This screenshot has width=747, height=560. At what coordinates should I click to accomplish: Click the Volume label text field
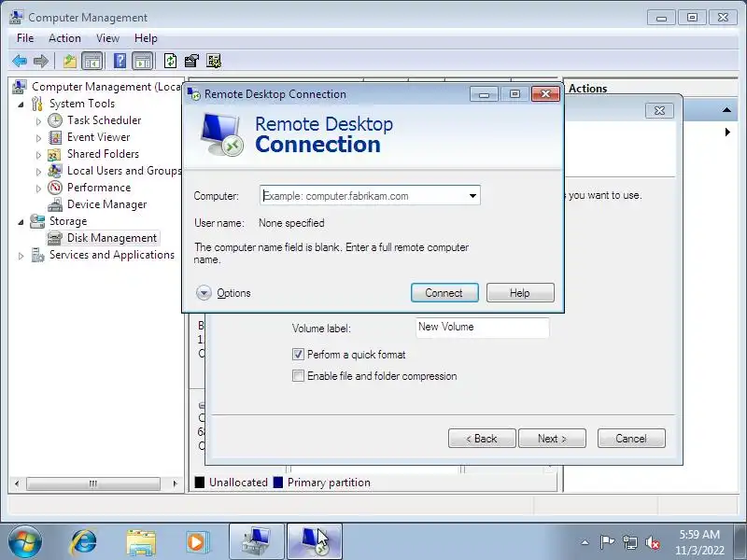pyautogui.click(x=482, y=328)
